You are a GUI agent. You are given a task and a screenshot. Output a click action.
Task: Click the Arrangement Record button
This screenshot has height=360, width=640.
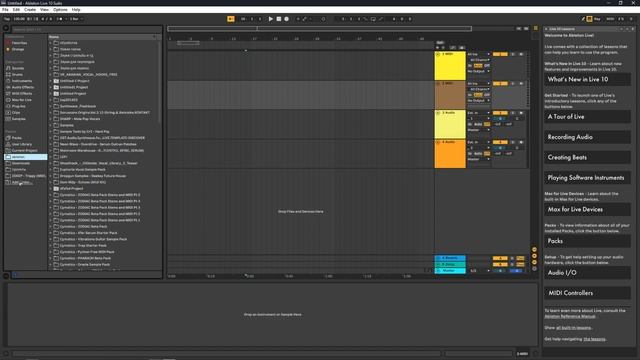pos(287,19)
